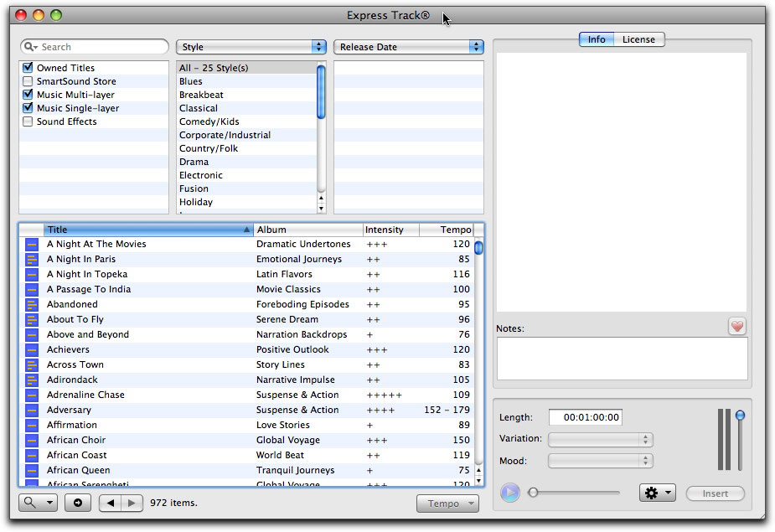Open the Variation dropdown
This screenshot has width=775, height=532.
tap(601, 439)
